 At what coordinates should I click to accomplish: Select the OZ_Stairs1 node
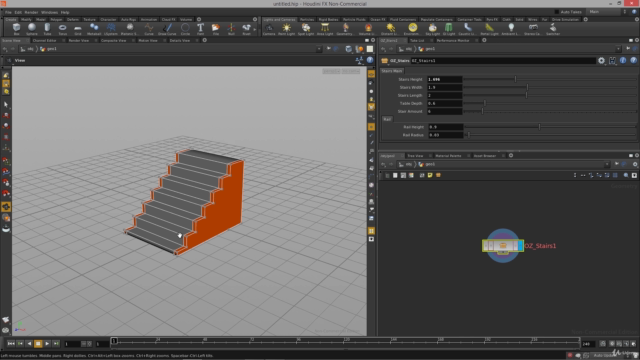pyautogui.click(x=503, y=246)
